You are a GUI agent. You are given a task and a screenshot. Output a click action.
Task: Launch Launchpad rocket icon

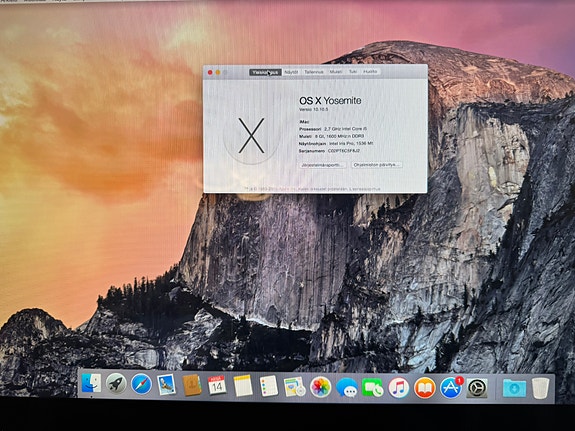click(x=116, y=384)
